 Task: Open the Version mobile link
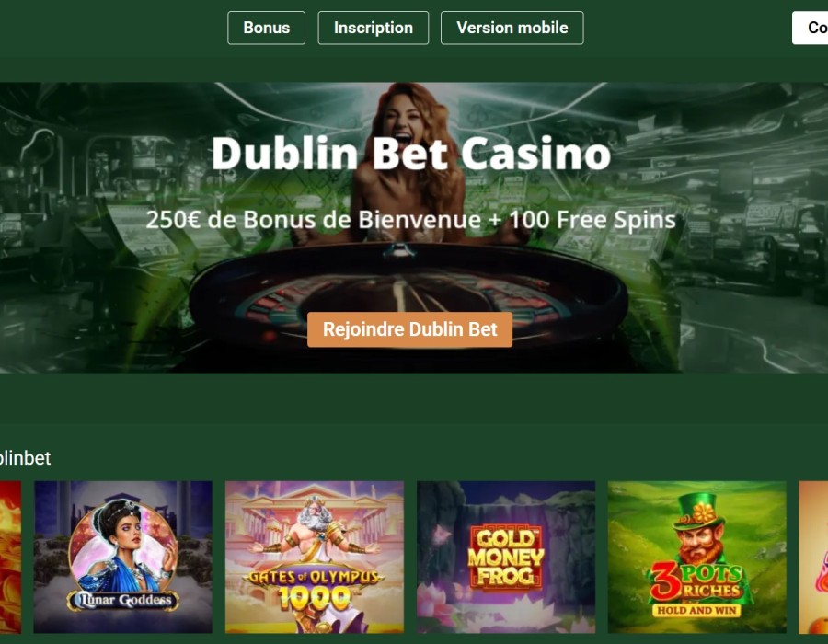click(512, 28)
